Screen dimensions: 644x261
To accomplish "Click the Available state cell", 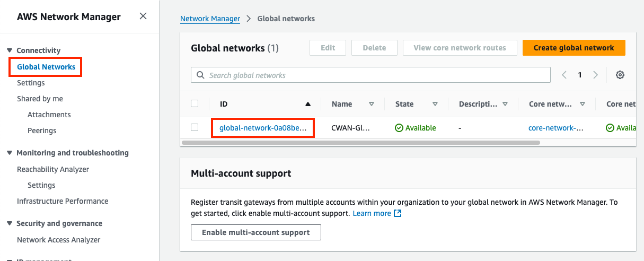I will [416, 128].
